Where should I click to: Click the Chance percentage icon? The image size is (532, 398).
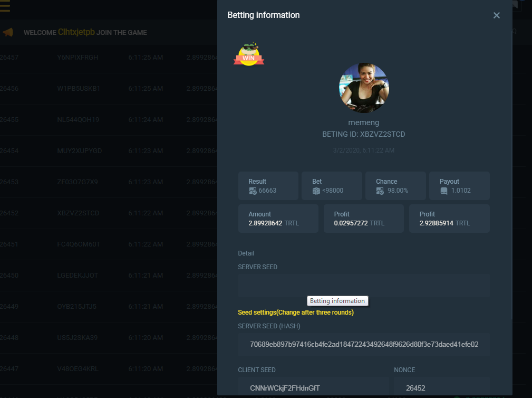(380, 191)
